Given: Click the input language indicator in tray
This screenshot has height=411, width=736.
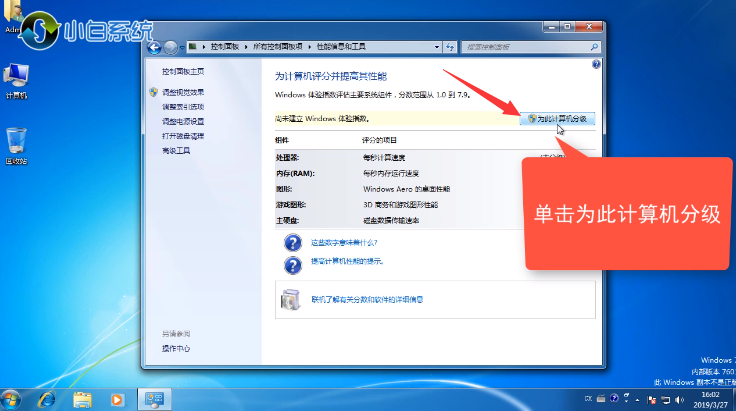Looking at the screenshot, I should pos(588,399).
